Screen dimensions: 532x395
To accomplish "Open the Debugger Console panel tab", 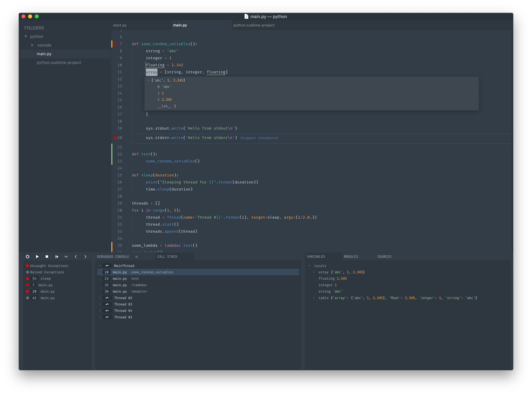I will [113, 257].
